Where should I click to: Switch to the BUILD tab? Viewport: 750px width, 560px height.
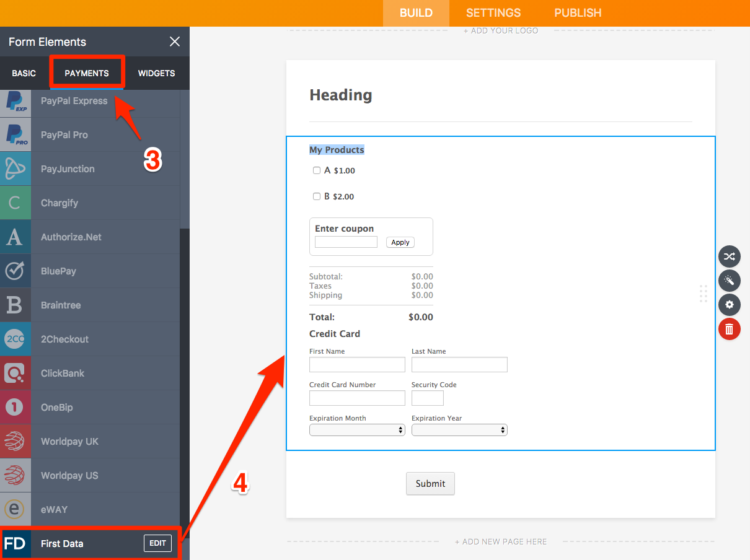pos(416,13)
